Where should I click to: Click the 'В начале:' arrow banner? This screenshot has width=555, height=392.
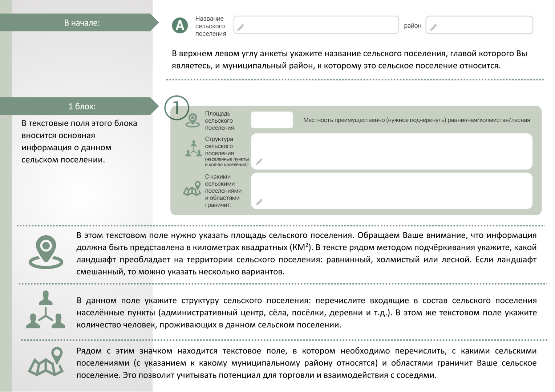pos(79,23)
